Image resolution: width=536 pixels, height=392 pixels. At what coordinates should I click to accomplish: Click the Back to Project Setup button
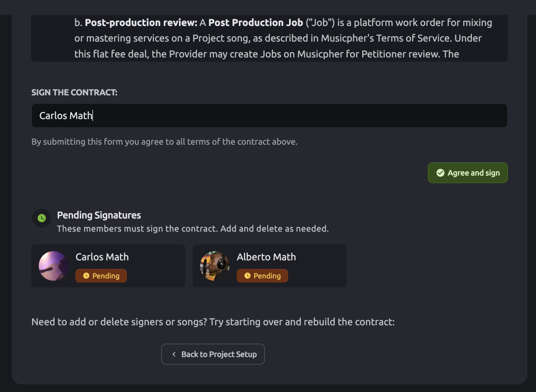coord(213,354)
